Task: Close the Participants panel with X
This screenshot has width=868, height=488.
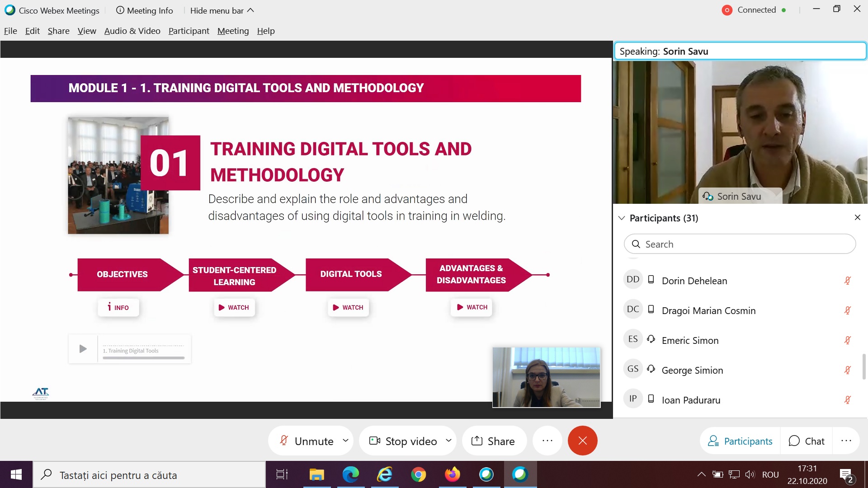Action: pos(857,217)
